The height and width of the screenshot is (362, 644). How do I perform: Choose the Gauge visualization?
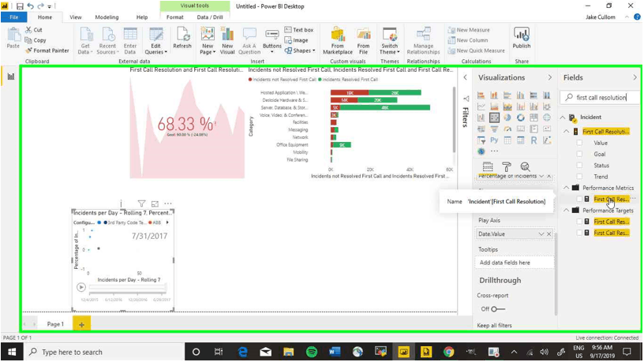tap(507, 129)
